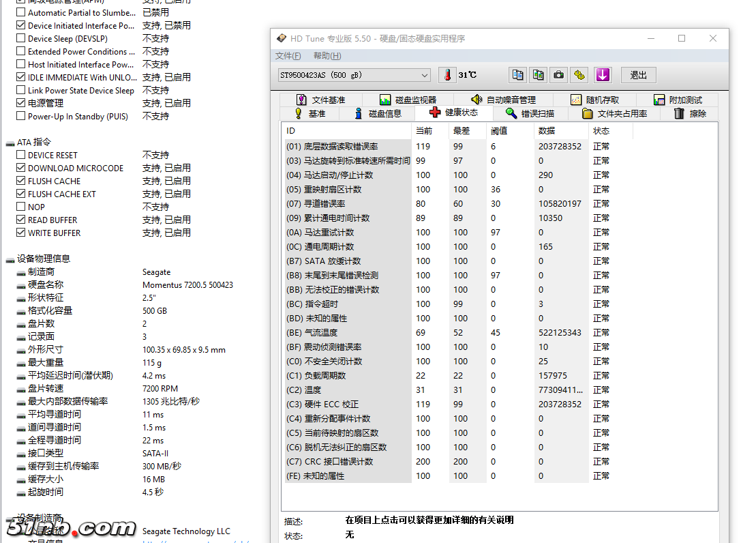Enable the DEVICE RESET checkbox

click(21, 155)
